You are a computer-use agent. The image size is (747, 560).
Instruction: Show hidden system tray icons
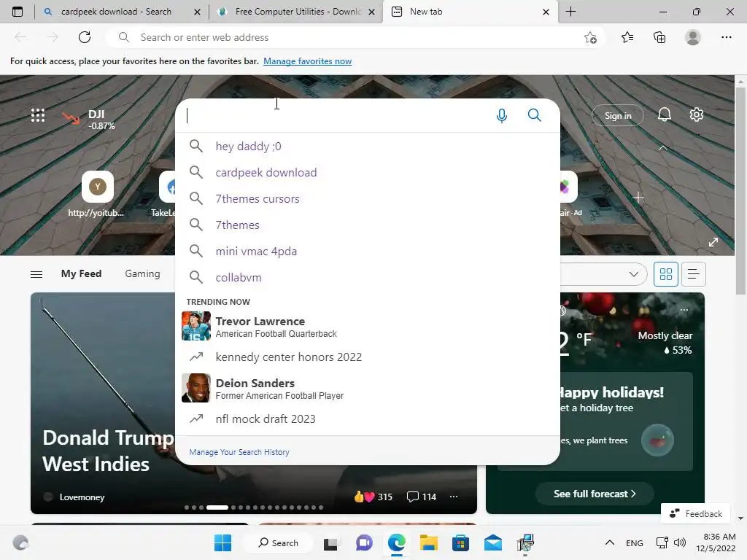click(609, 542)
